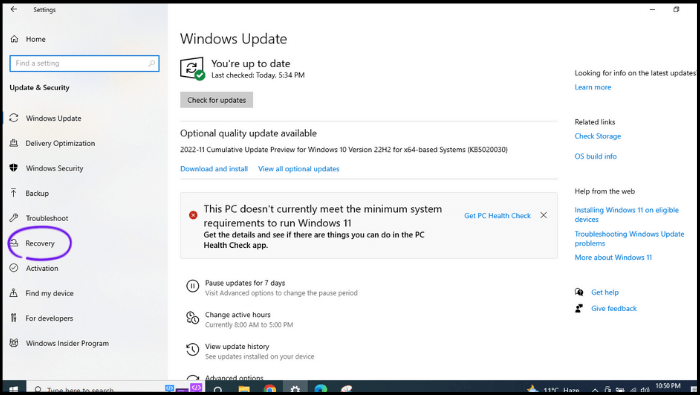Click the Update & Security section heading
The width and height of the screenshot is (700, 395).
[x=39, y=87]
